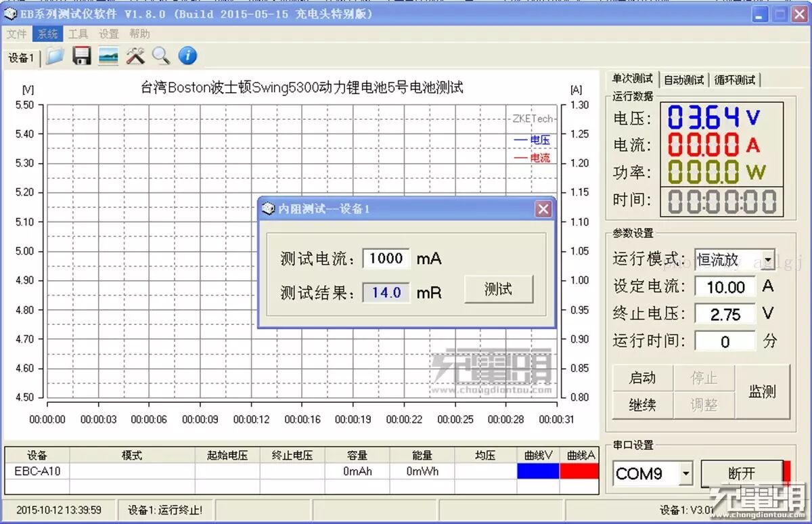Viewport: 812px width, 524px height.
Task: Click the red connection status indicator
Action: tap(787, 473)
